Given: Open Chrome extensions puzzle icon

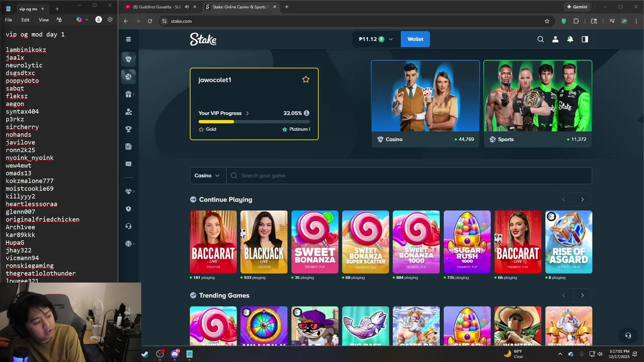Looking at the screenshot, I should tap(577, 21).
